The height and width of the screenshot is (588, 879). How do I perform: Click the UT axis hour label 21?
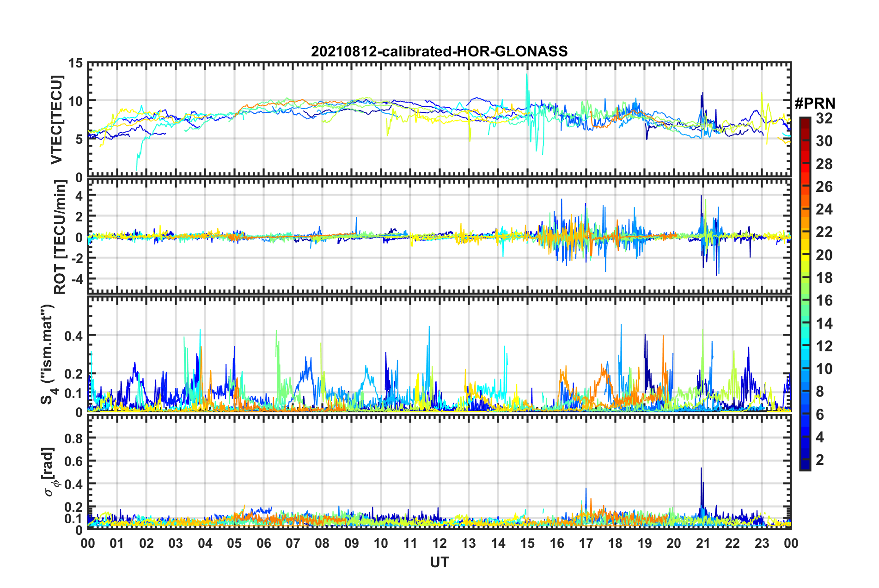(x=703, y=543)
